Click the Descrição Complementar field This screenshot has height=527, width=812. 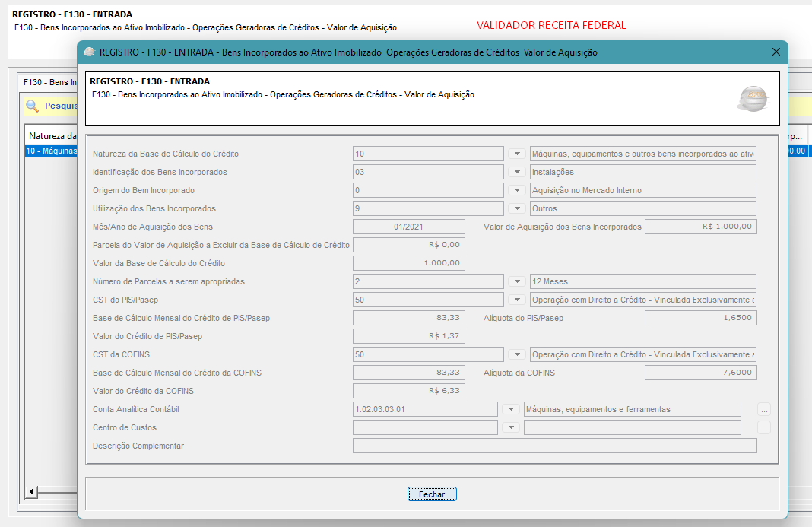(554, 446)
